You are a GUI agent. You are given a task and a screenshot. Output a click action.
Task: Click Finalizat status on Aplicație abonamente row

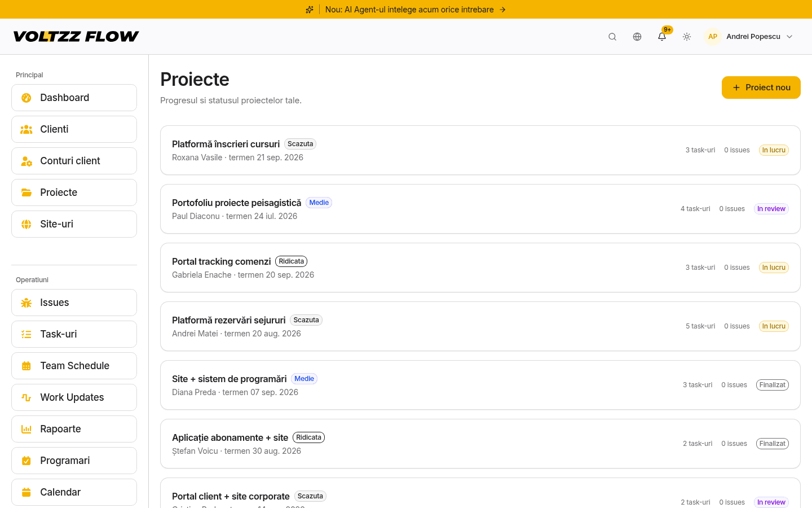pos(773,444)
